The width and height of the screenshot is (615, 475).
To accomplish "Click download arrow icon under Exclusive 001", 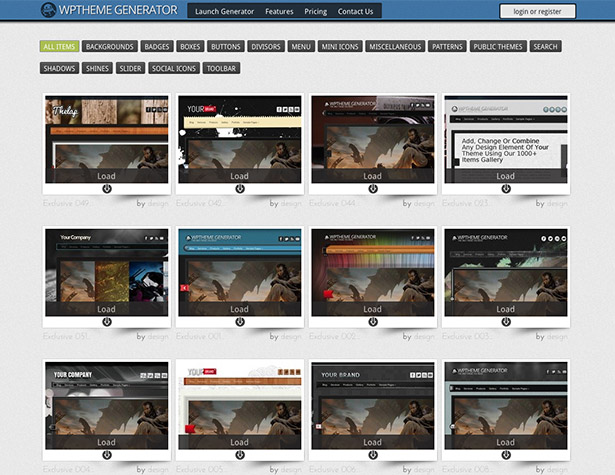I will tap(240, 322).
